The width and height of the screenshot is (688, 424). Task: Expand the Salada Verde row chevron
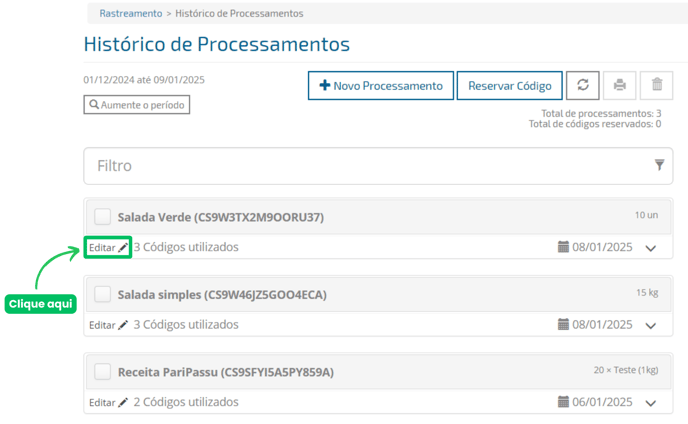(x=652, y=248)
